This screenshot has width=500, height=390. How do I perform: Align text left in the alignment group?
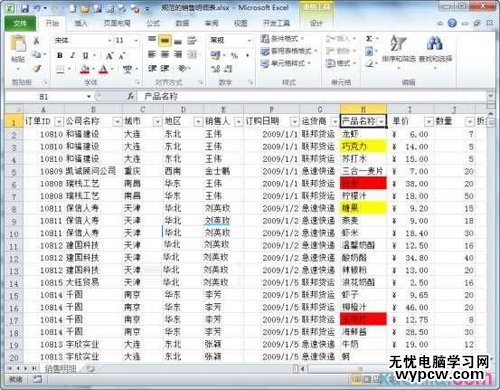(152, 54)
